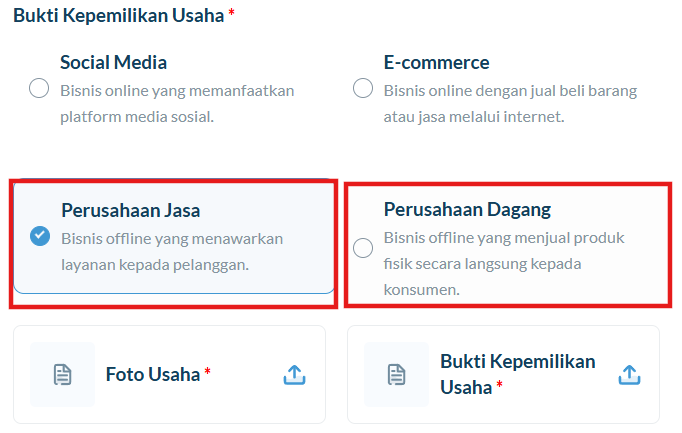682x433 pixels.
Task: Click 'layanan kepada pelanggan' description text
Action: (155, 265)
